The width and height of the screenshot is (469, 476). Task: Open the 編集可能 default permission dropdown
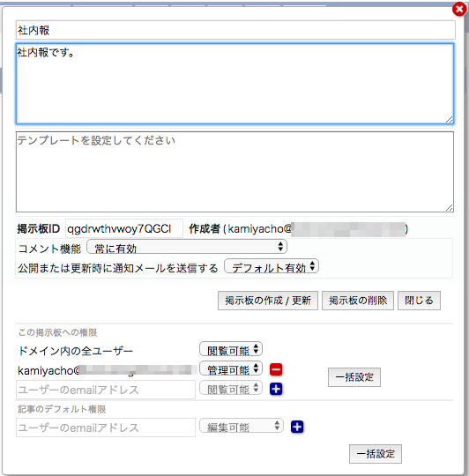click(242, 426)
